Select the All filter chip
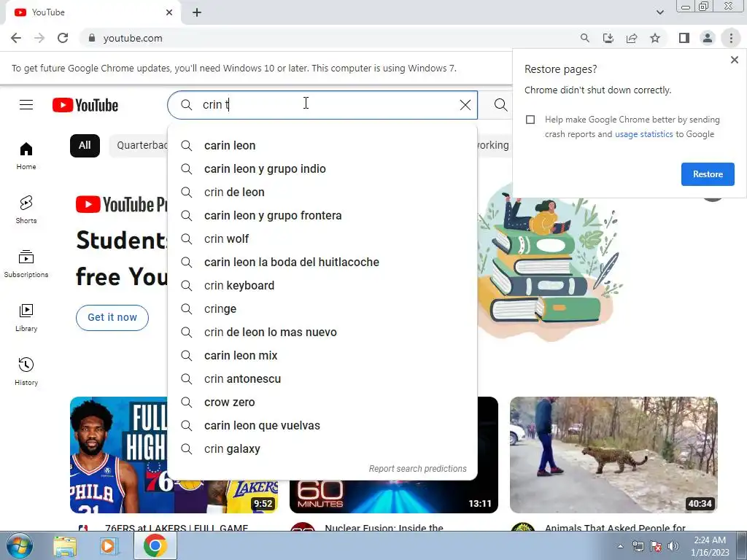747x560 pixels. click(85, 146)
